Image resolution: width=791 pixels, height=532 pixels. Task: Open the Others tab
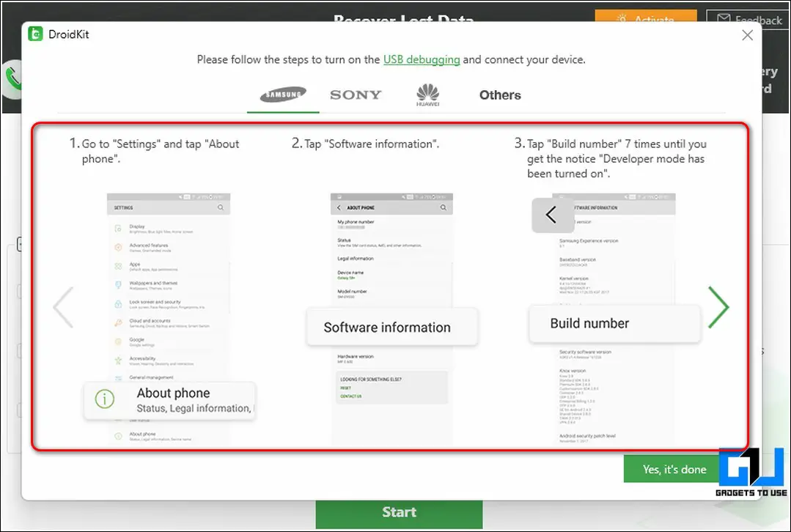coord(500,95)
